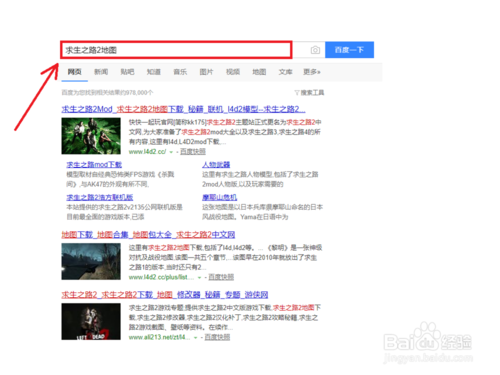Viewport: 500px width, 375px height.
Task: Switch to the 音乐 tab
Action: coord(180,72)
